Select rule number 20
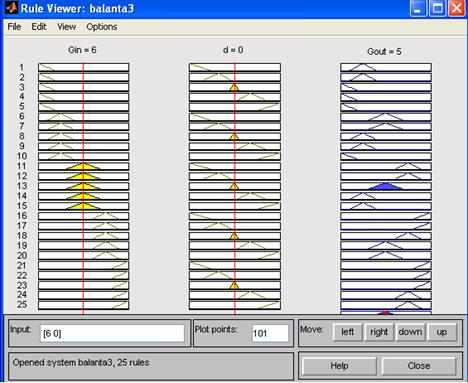This screenshot has width=468, height=383. pos(22,255)
